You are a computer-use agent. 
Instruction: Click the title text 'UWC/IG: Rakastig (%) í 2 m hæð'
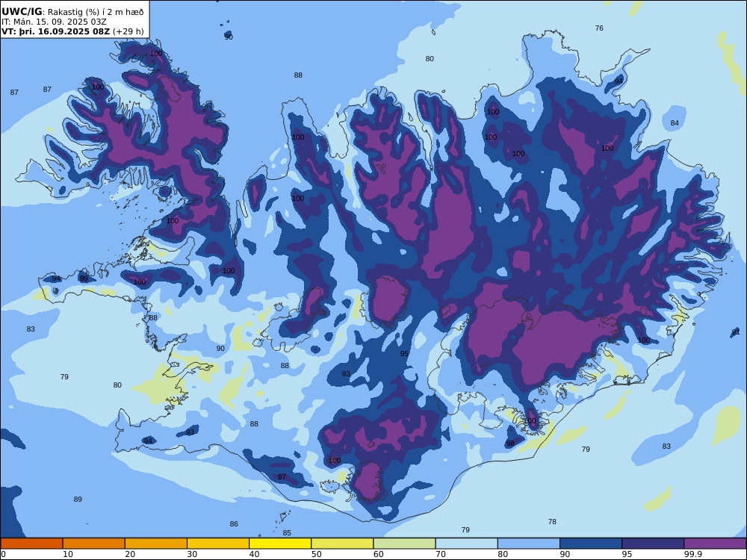click(x=72, y=12)
